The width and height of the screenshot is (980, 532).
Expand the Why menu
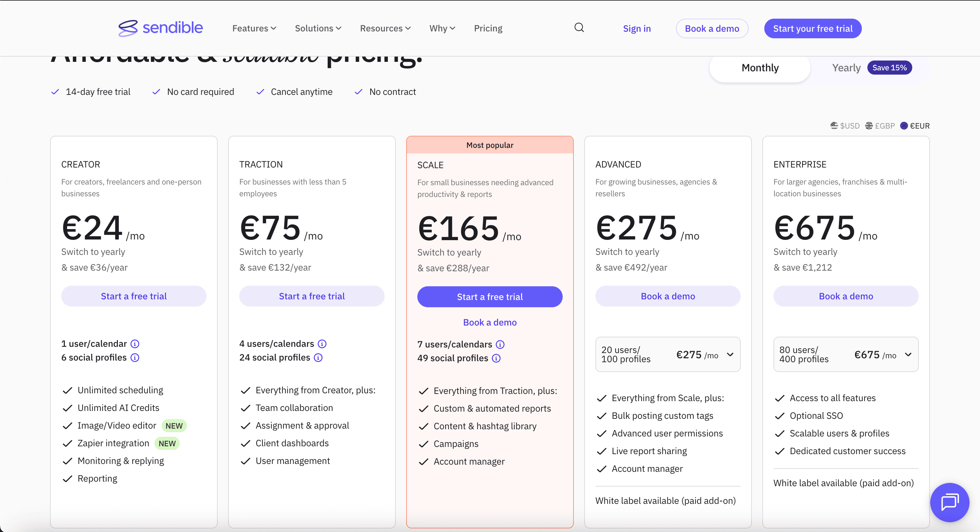pos(442,28)
